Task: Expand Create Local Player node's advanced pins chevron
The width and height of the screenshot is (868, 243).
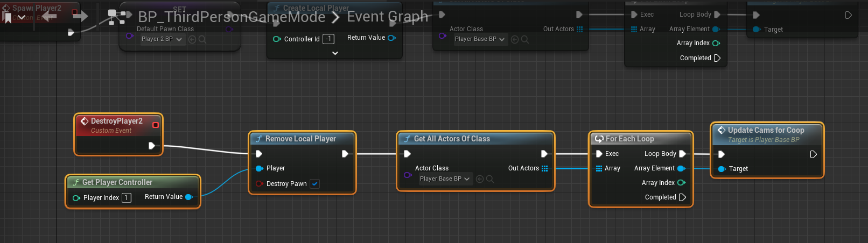Action: [335, 53]
